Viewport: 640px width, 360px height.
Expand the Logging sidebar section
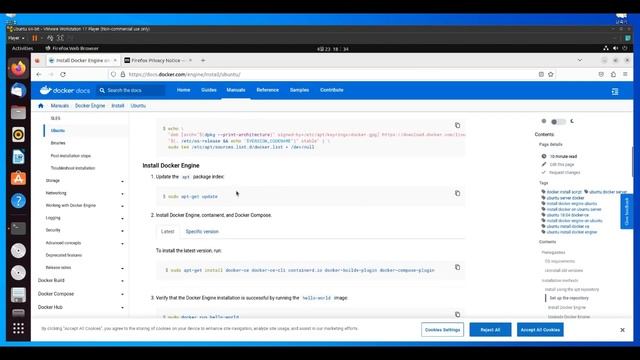122,218
